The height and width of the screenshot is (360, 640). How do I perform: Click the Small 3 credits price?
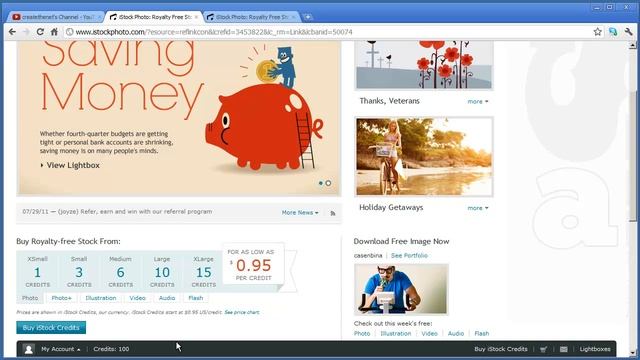79,271
